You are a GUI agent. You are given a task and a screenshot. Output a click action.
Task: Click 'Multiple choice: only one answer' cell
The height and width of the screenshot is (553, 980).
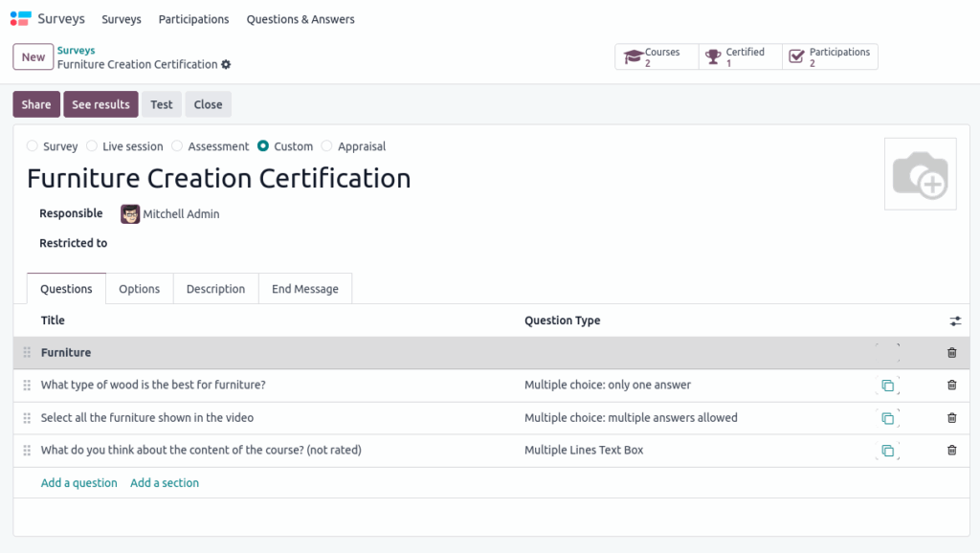[x=608, y=385]
